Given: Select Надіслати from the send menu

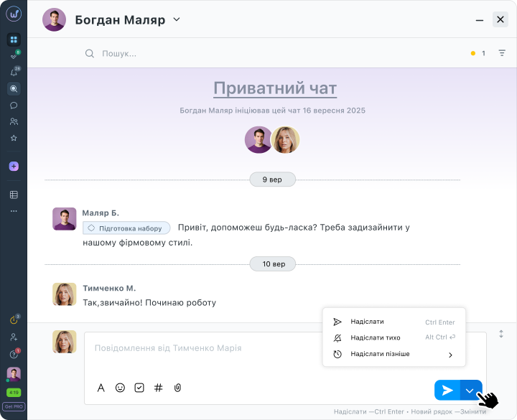Looking at the screenshot, I should tap(367, 322).
